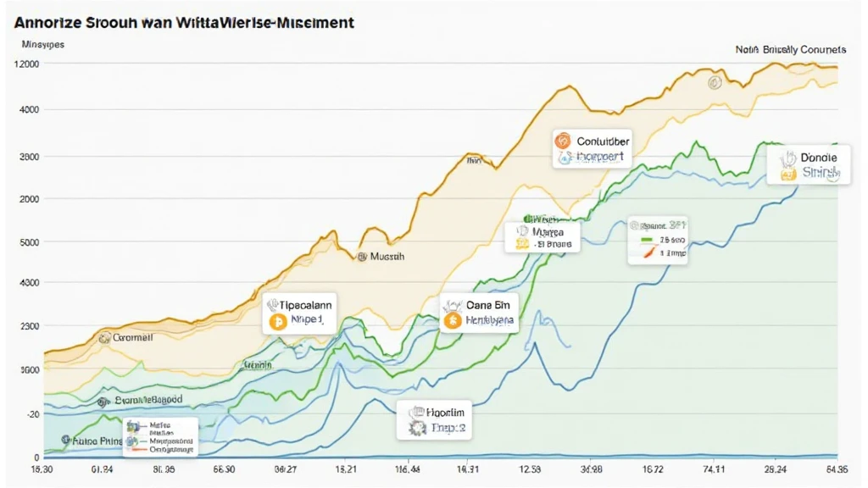Click the Minsypes axis title
The height and width of the screenshot is (488, 868).
click(x=39, y=44)
